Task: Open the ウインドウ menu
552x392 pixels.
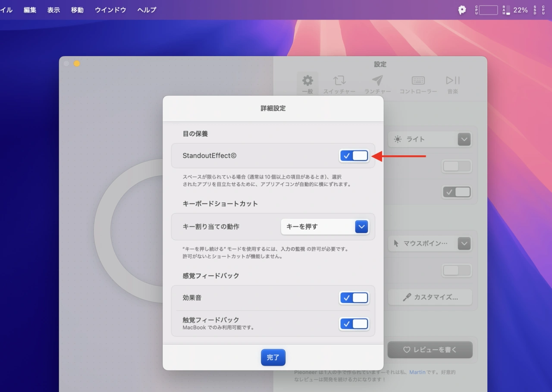Action: pyautogui.click(x=110, y=10)
